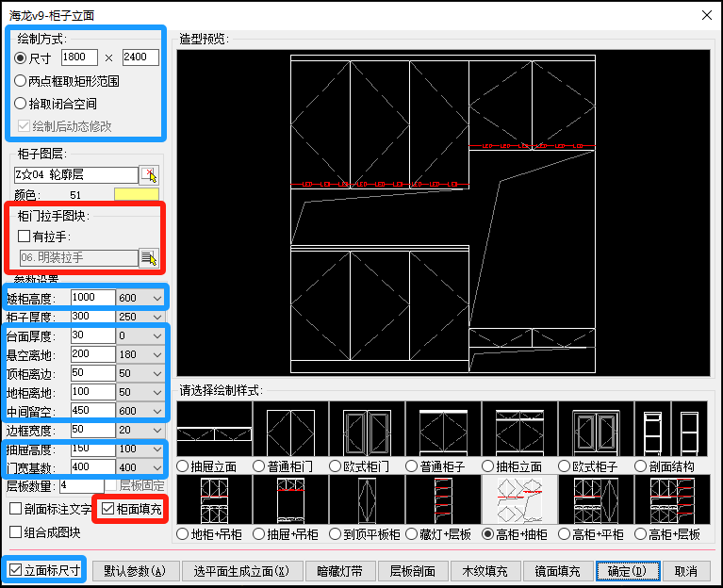723x588 pixels.
Task: Choose the 普通柜子 style radio option
Action: [x=412, y=466]
